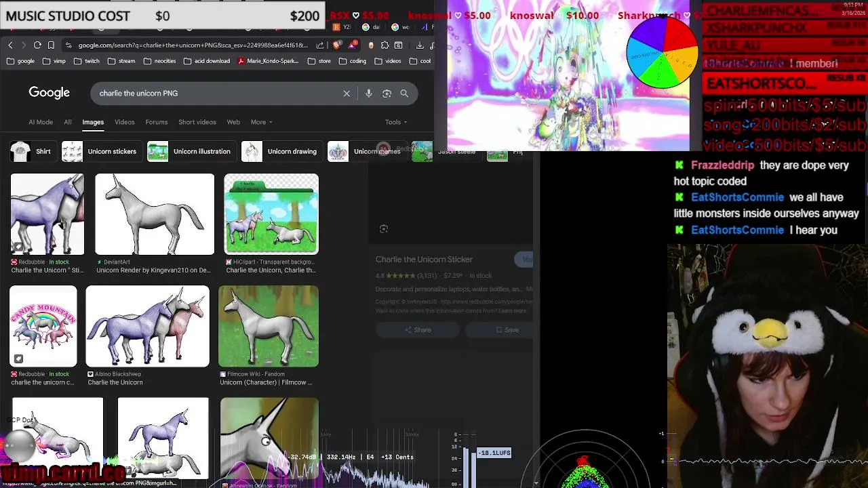This screenshot has height=488, width=868.
Task: Start voice search with the microphone
Action: pos(369,94)
